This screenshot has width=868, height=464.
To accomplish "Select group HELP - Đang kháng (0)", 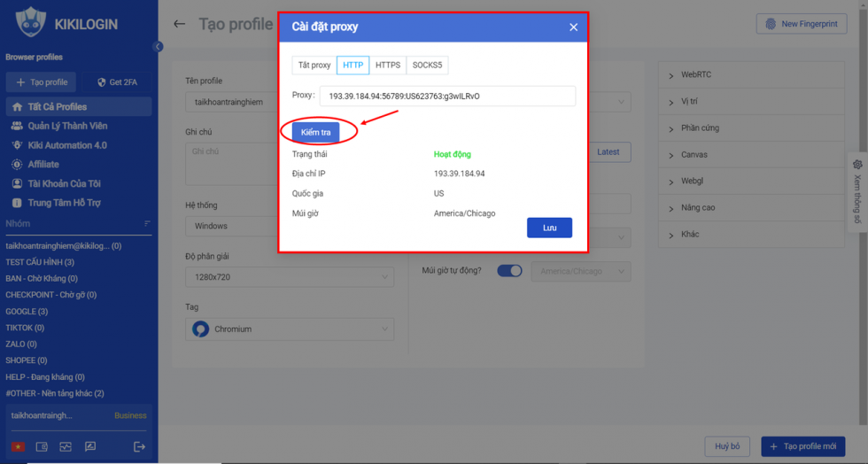I will [x=45, y=377].
